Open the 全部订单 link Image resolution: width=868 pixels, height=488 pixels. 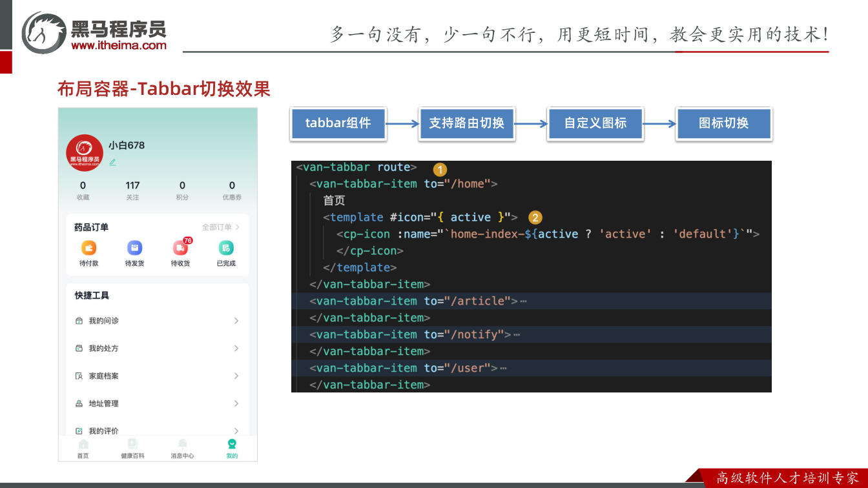(x=221, y=227)
